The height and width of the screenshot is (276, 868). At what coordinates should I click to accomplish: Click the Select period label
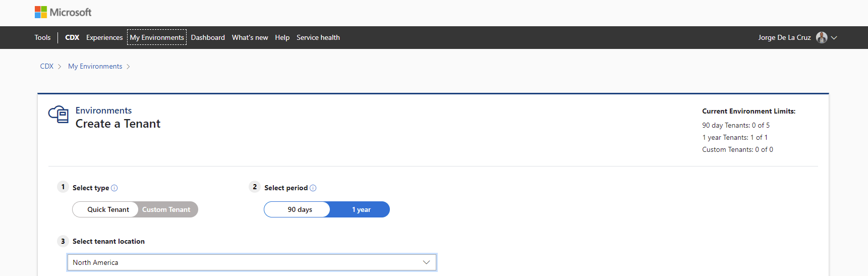[286, 188]
